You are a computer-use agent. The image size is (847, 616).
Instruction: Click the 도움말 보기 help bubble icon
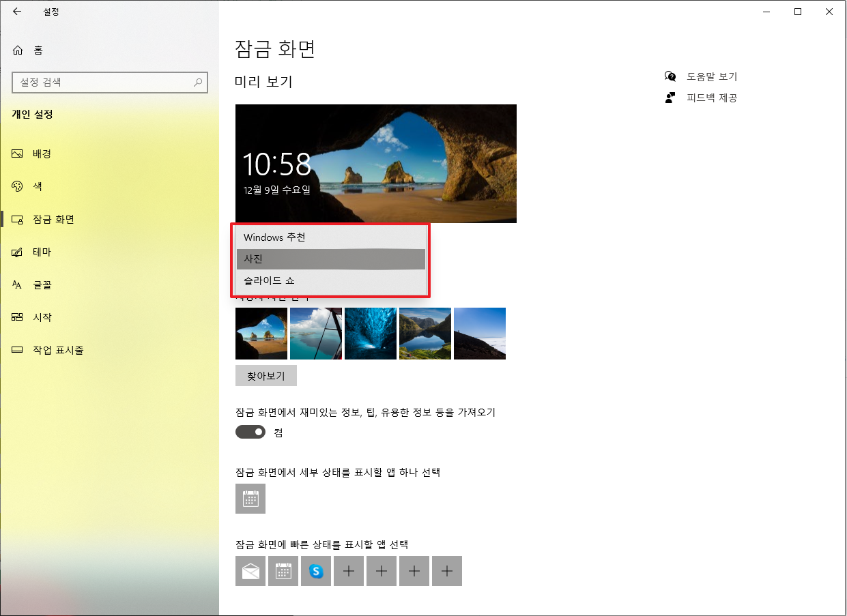click(670, 76)
